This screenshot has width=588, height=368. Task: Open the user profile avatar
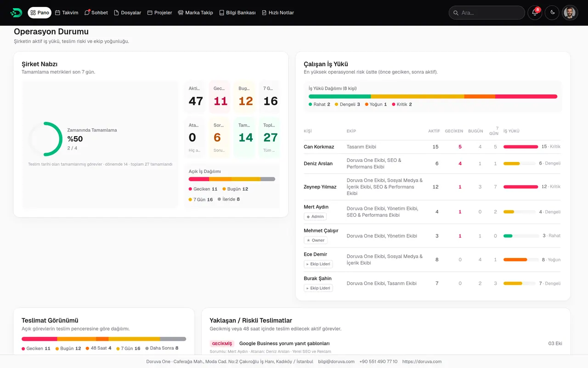(x=570, y=13)
